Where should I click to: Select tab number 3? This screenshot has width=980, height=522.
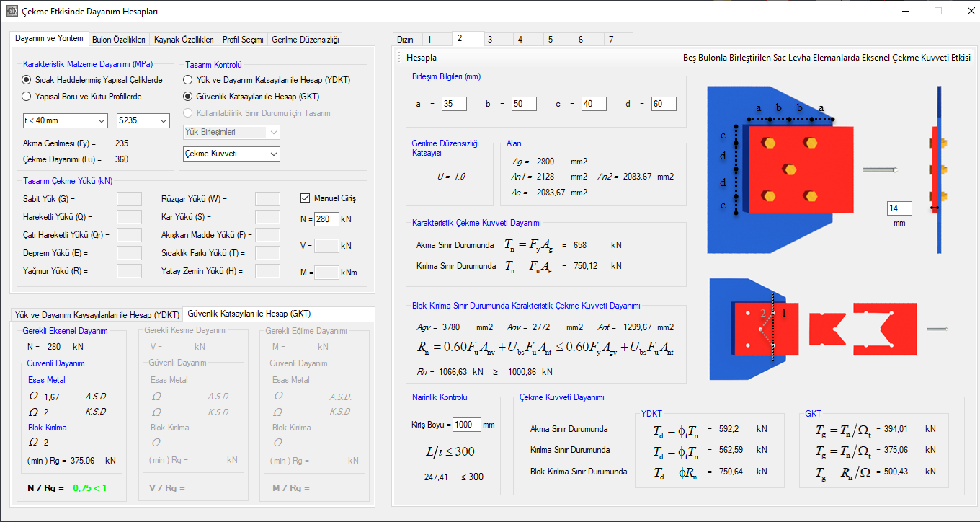[x=498, y=40]
